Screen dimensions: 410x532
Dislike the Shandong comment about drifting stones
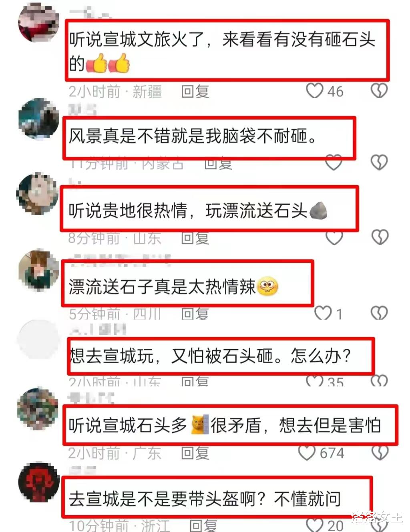pyautogui.click(x=380, y=237)
